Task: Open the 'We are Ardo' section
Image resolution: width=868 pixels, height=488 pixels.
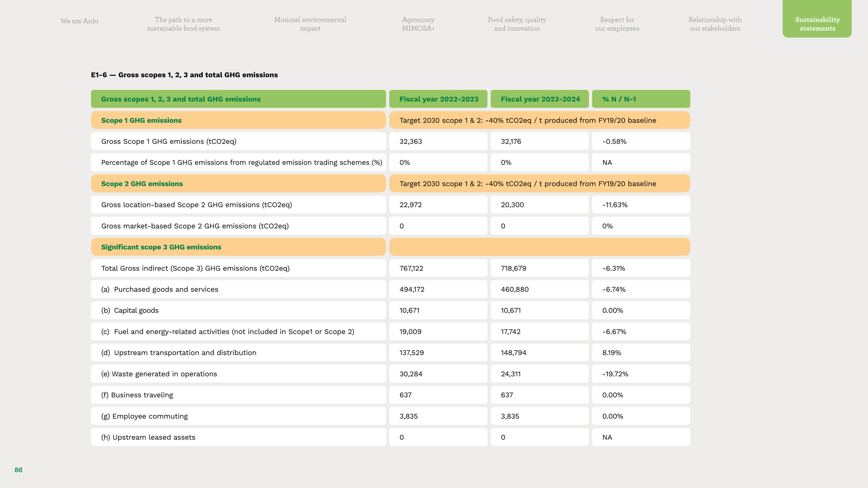Action: click(79, 21)
